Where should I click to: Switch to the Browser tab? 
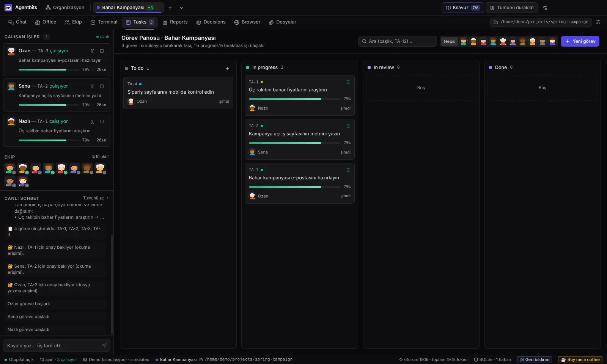click(247, 22)
